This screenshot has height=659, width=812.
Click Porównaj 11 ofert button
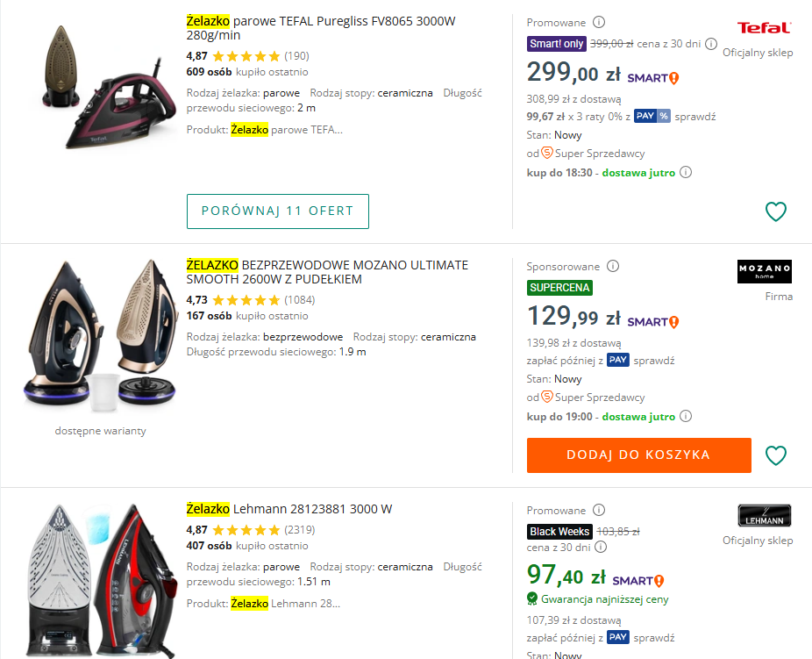point(277,211)
